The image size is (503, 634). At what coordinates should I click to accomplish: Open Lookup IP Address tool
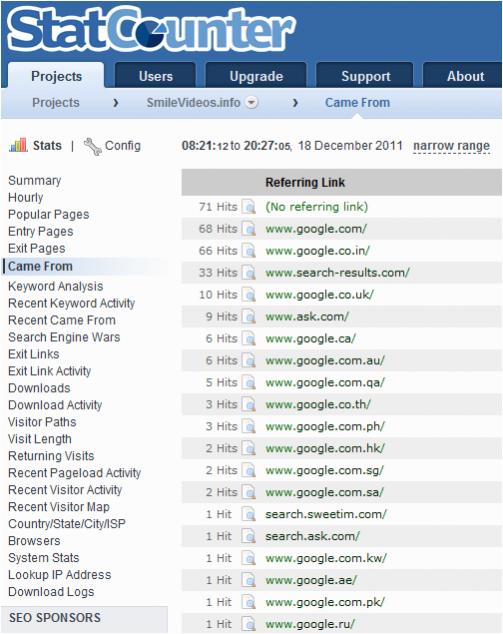(x=59, y=575)
